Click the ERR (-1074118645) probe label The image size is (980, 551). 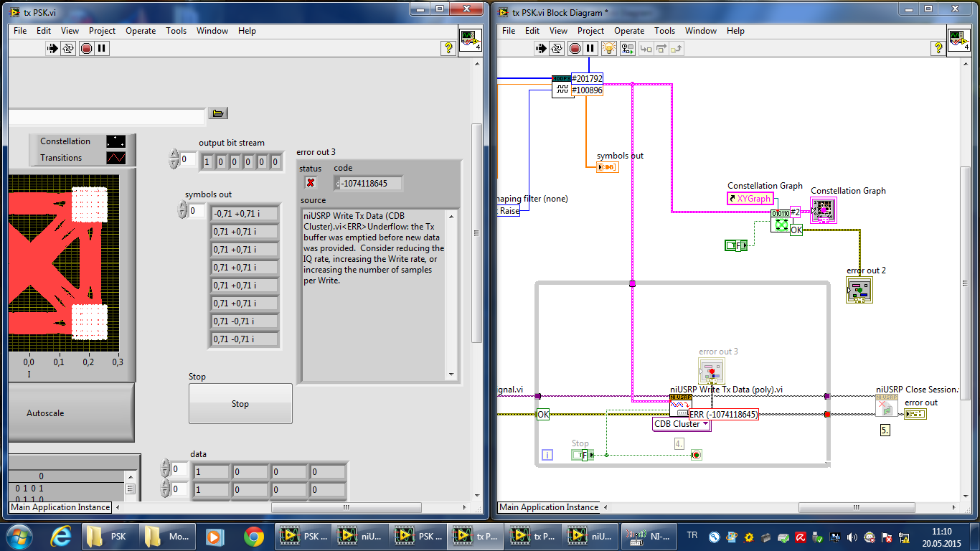click(723, 414)
